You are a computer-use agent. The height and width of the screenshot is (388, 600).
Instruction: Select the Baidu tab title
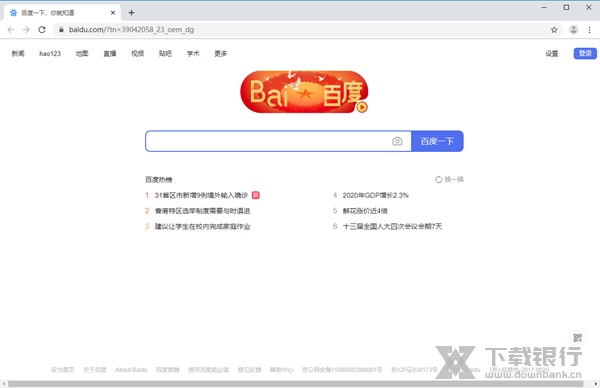point(47,13)
